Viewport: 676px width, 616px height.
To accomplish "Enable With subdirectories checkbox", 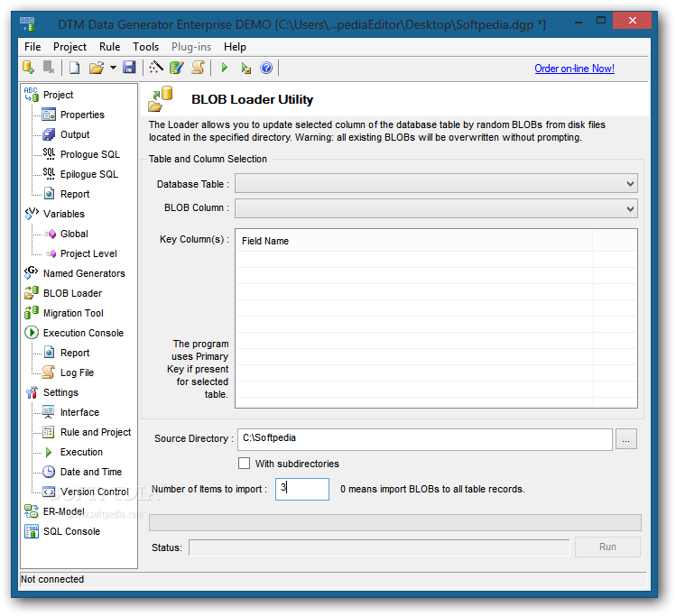I will click(x=244, y=463).
